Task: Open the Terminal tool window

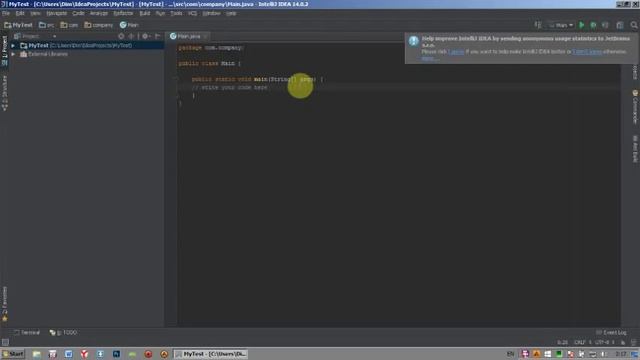Action: pos(27,333)
